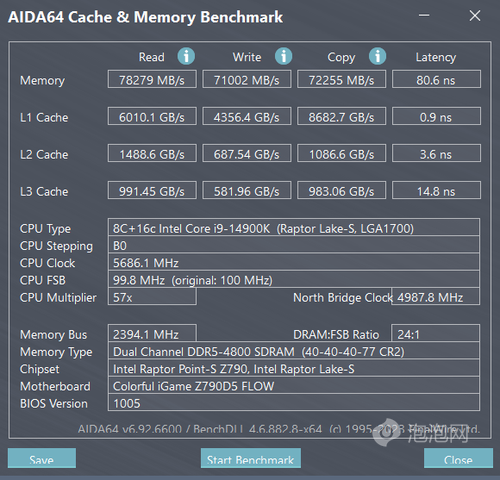The height and width of the screenshot is (480, 500).
Task: Select the Memory Read 78279 MB/s field
Action: click(x=152, y=79)
